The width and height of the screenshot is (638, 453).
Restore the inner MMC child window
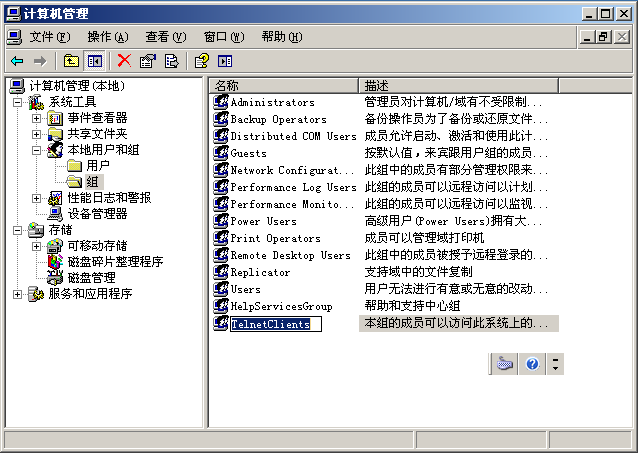click(603, 37)
